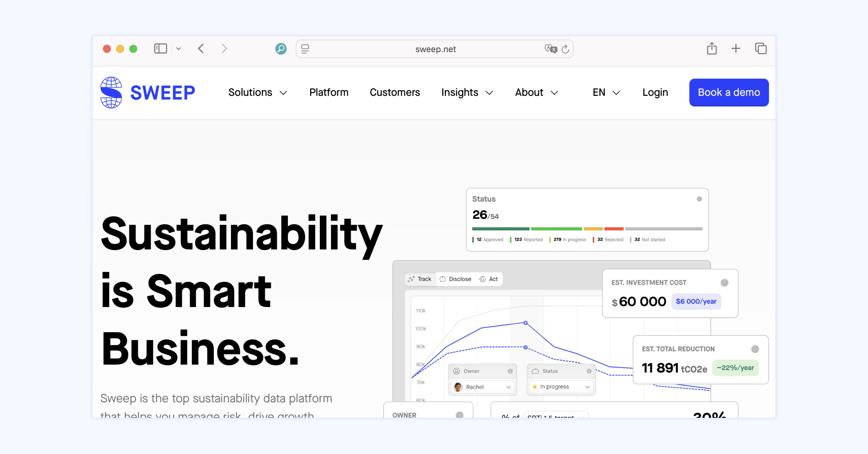Click the info icon beside Status field
This screenshot has width=868, height=454.
tap(589, 371)
